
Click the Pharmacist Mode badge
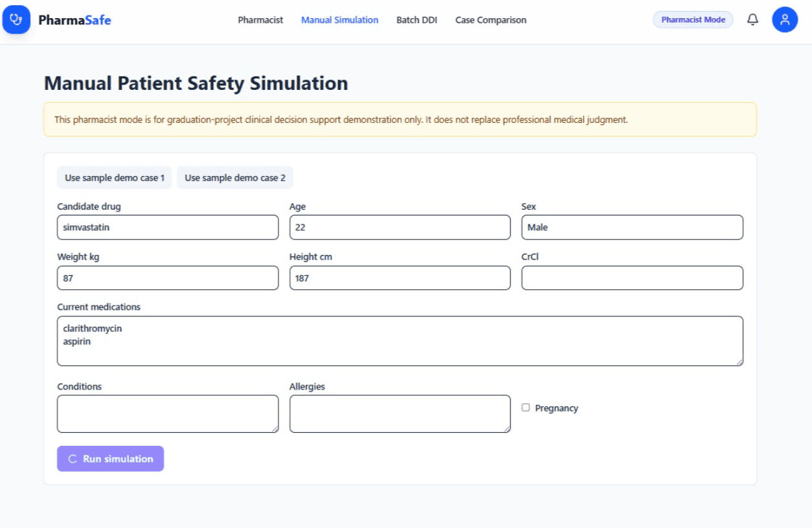tap(693, 20)
